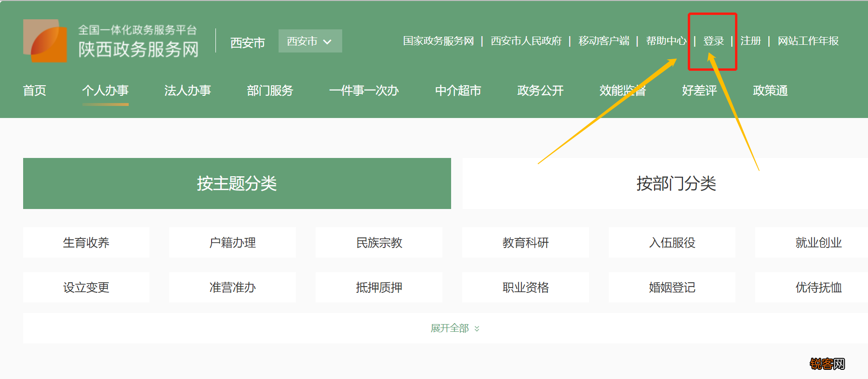Open 好差评 navigation item
The height and width of the screenshot is (379, 868).
[699, 91]
